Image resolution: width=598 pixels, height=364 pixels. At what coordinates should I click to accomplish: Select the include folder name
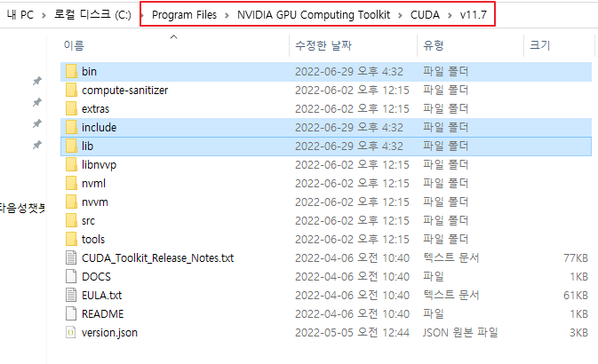(x=99, y=127)
